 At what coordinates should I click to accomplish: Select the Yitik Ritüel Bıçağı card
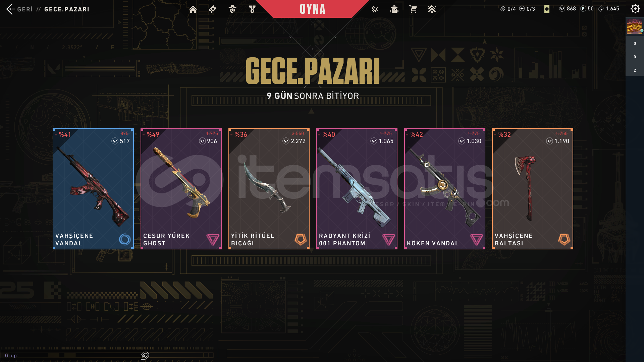pos(269,189)
